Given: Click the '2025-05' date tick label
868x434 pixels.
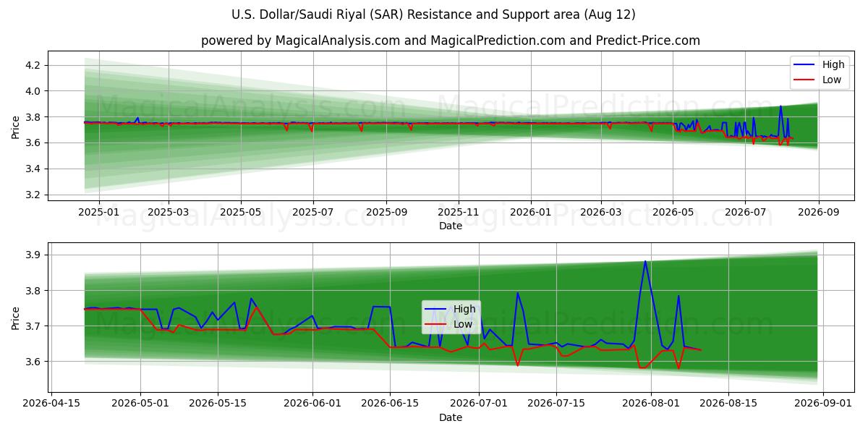Looking at the screenshot, I should pyautogui.click(x=240, y=213).
